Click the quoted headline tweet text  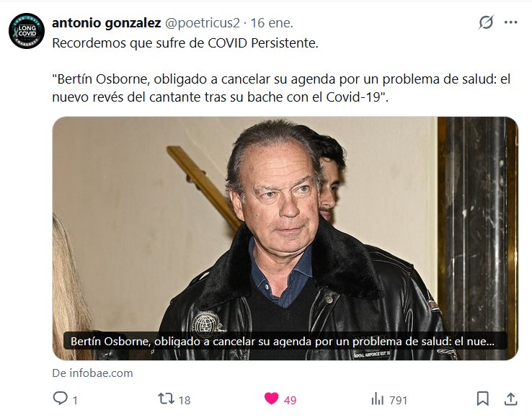pos(281,88)
